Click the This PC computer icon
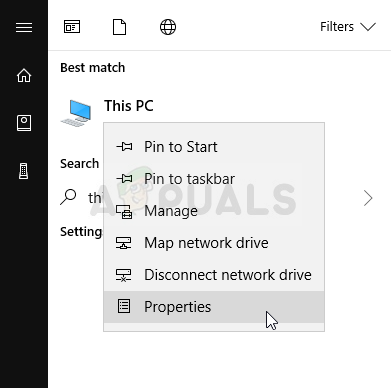391x388 pixels. (76, 113)
